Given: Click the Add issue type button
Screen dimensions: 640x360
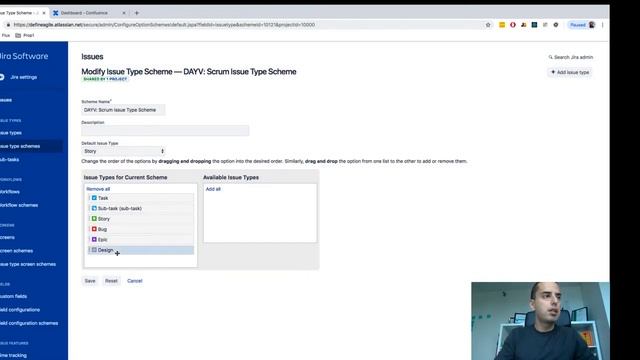Looking at the screenshot, I should pos(570,72).
